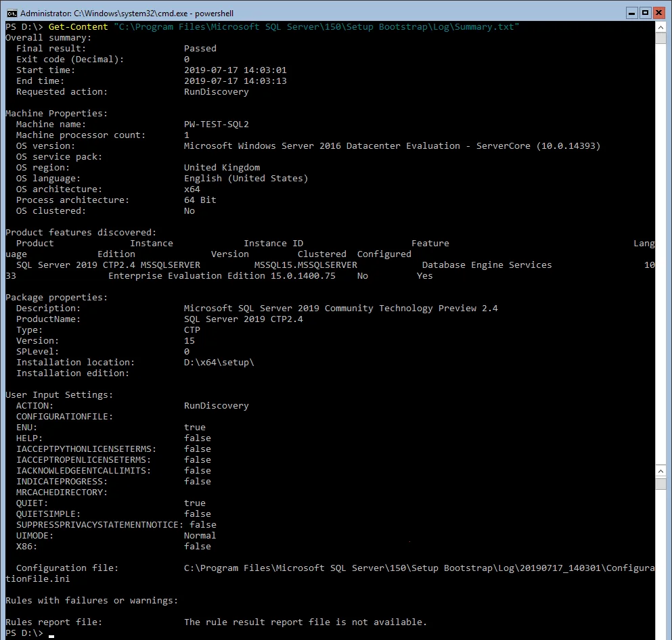The height and width of the screenshot is (640, 672).
Task: Click 'The rule result report file is not available.'
Action: click(306, 622)
